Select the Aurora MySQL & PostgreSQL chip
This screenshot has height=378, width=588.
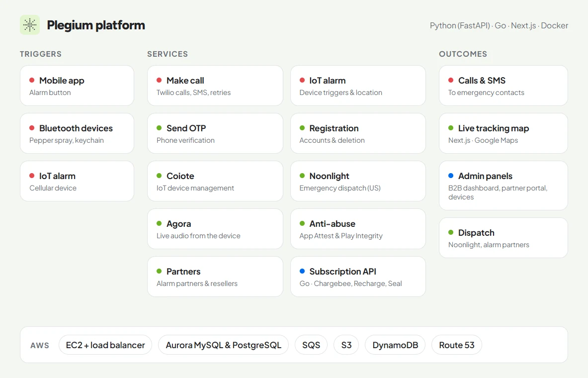pos(224,345)
